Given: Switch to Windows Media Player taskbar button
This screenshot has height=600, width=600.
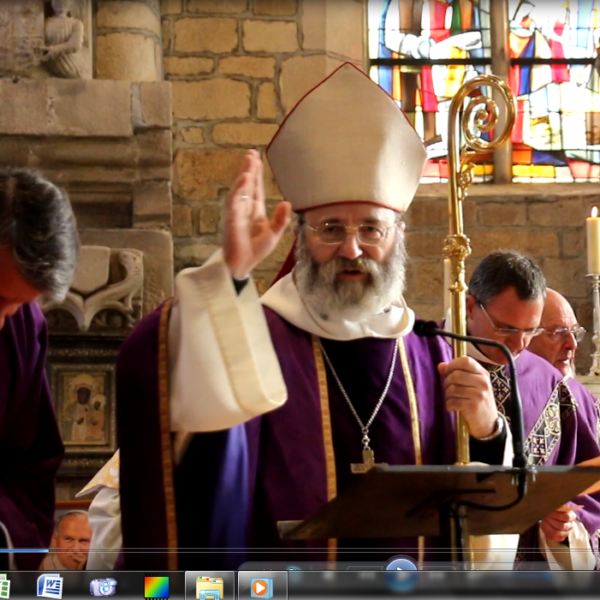Looking at the screenshot, I should (262, 587).
